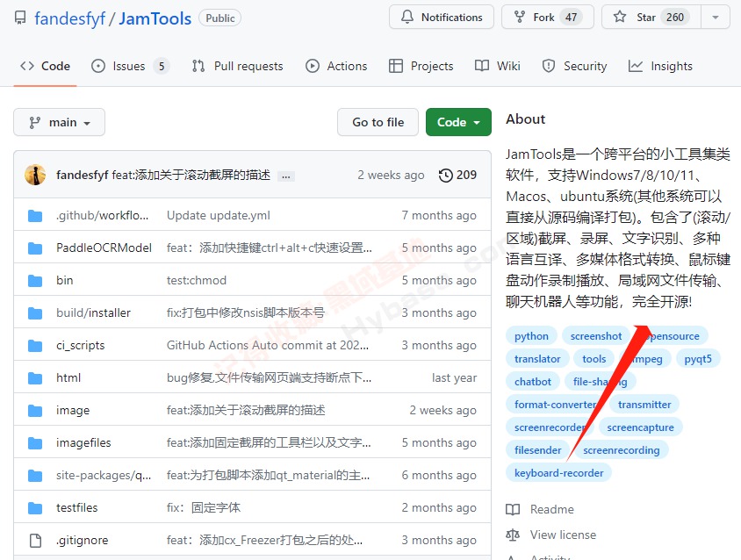The height and width of the screenshot is (560, 741).
Task: Select the screenshot topic tag
Action: click(x=596, y=336)
